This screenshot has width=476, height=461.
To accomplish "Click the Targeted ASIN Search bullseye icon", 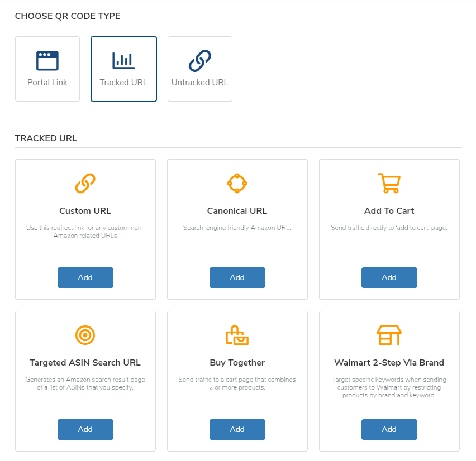I will (85, 335).
